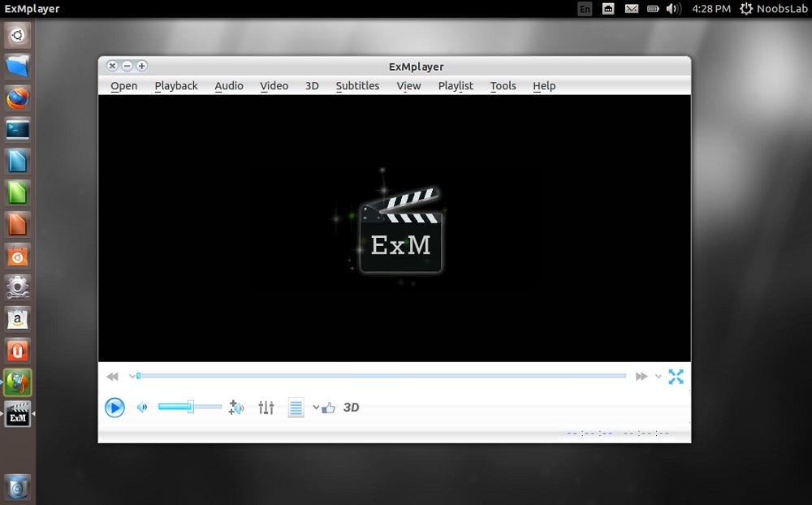The height and width of the screenshot is (505, 812).
Task: Click the ExM clapperboard logo in video area
Action: click(x=400, y=230)
